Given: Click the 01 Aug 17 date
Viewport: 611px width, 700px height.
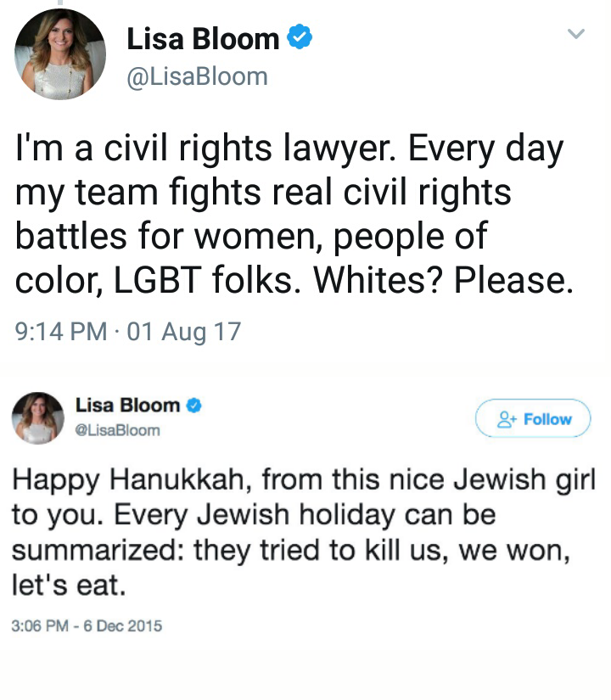Looking at the screenshot, I should coord(183,330).
